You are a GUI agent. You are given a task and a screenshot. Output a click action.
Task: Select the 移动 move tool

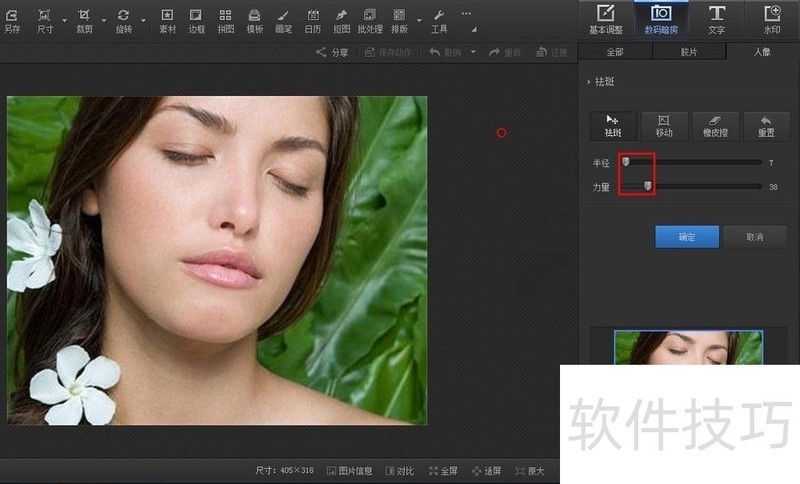[x=664, y=125]
